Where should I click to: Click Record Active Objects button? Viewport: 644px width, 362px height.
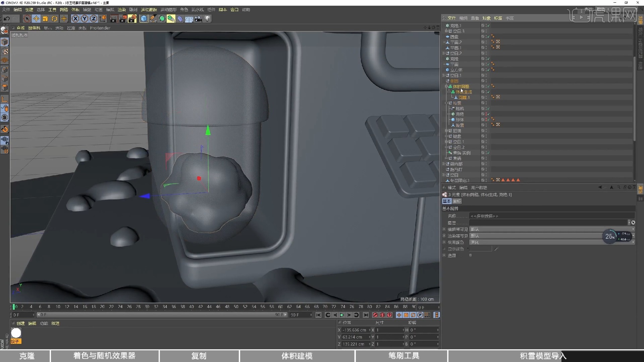click(375, 315)
